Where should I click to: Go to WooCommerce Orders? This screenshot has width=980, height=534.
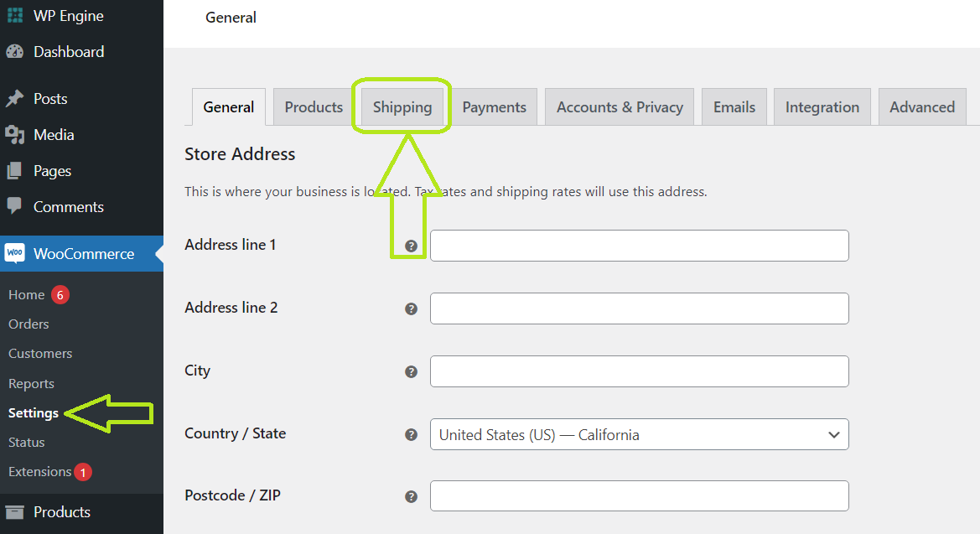point(28,324)
